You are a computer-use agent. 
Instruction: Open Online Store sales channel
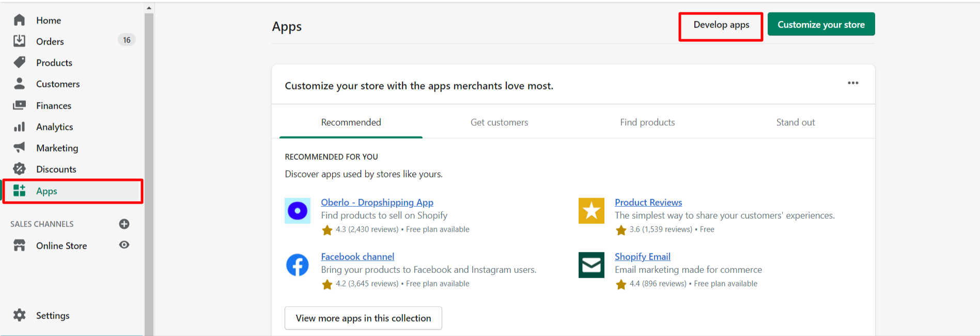pos(61,246)
